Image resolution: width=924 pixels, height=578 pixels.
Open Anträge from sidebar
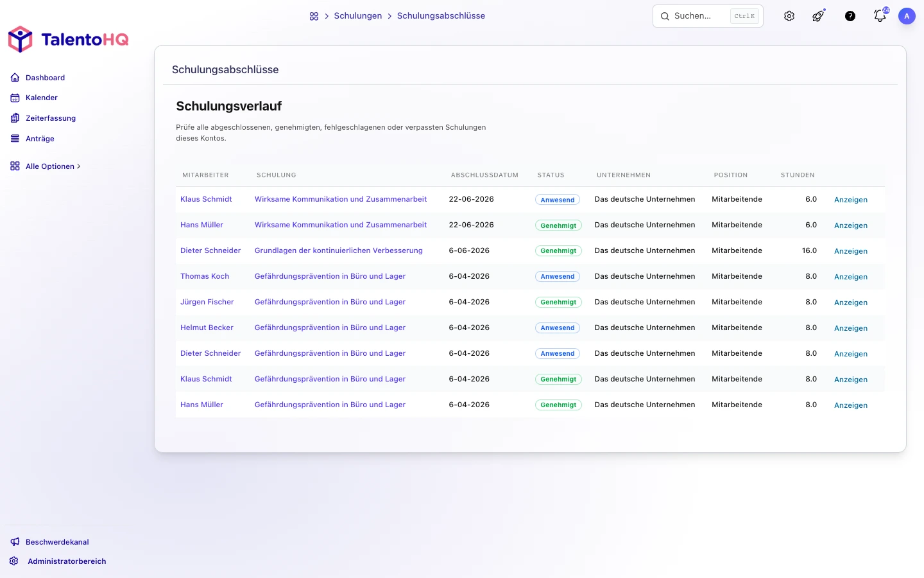click(40, 139)
